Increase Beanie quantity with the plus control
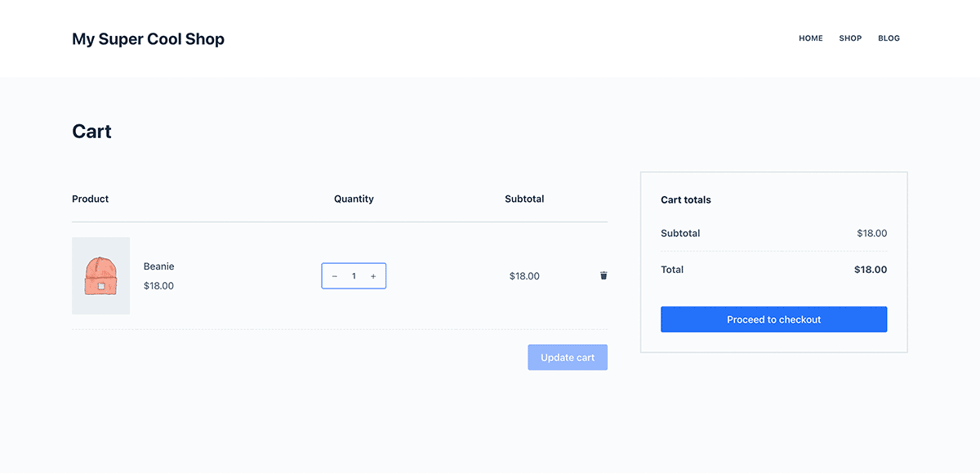The width and height of the screenshot is (980, 474). click(373, 275)
